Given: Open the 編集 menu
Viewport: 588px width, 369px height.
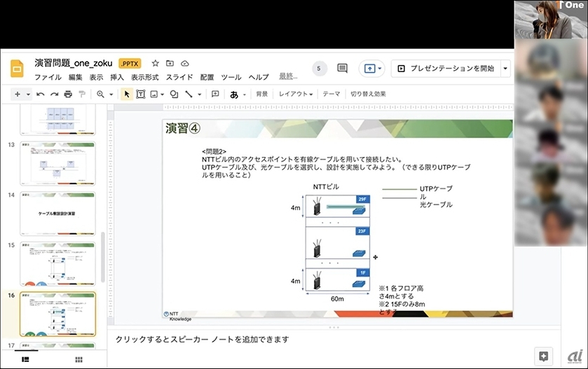Looking at the screenshot, I should pos(76,77).
